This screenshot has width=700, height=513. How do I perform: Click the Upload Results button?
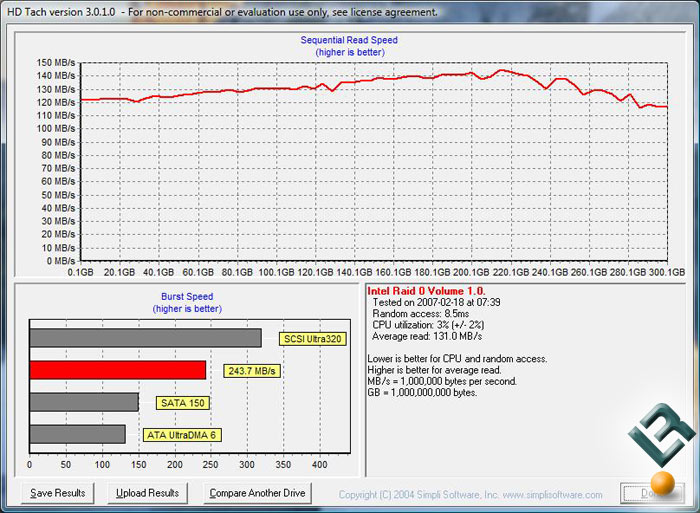[x=147, y=493]
